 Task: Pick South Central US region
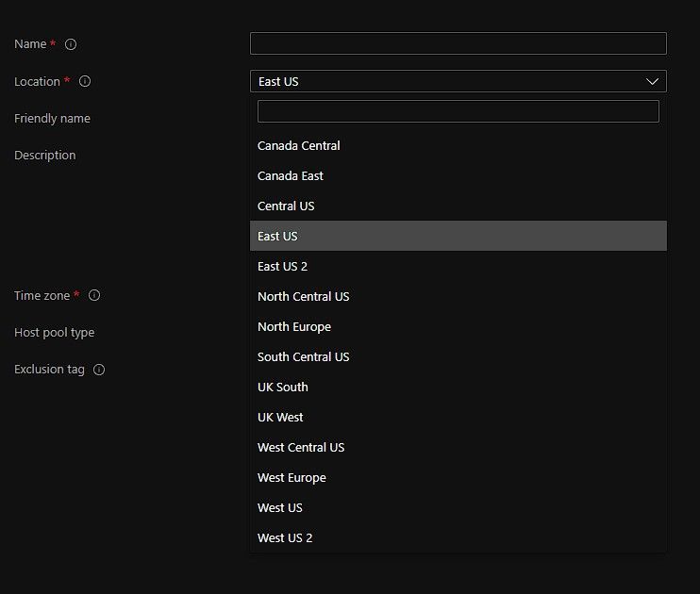(303, 357)
